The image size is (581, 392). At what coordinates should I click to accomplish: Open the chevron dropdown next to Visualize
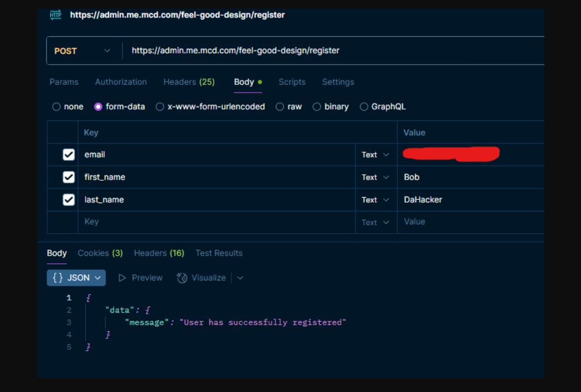tap(240, 278)
